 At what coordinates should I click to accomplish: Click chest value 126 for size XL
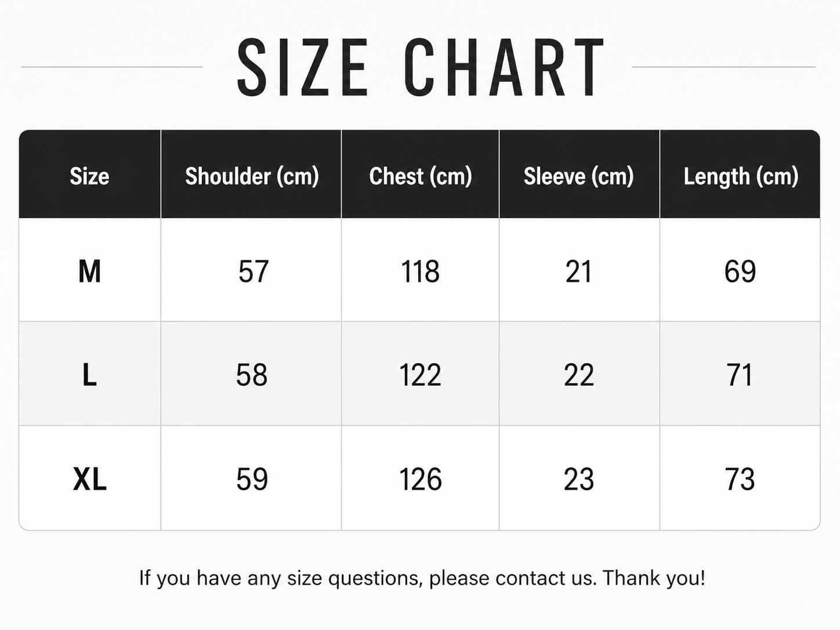point(421,479)
